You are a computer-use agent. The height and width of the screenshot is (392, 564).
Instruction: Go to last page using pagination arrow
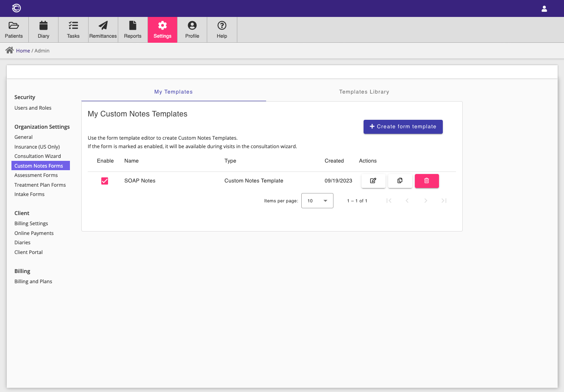(x=444, y=201)
